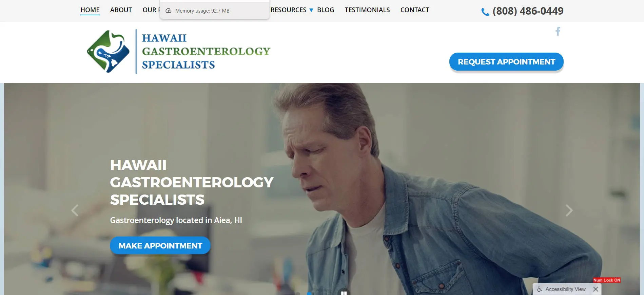Pause the hero slideshow
Screen dimensions: 644x295
click(344, 293)
